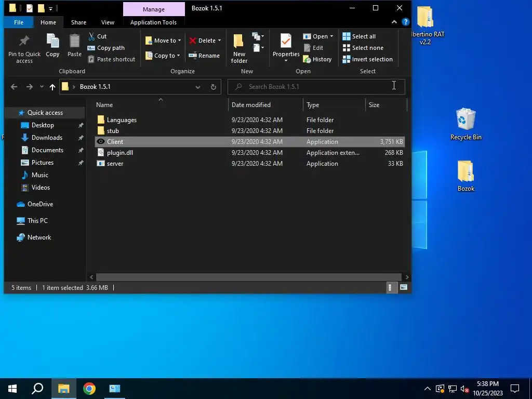
Task: Click Select none
Action: (x=363, y=48)
